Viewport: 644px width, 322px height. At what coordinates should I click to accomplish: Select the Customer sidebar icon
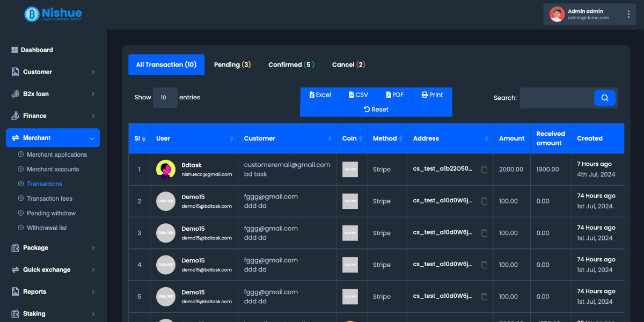15,71
